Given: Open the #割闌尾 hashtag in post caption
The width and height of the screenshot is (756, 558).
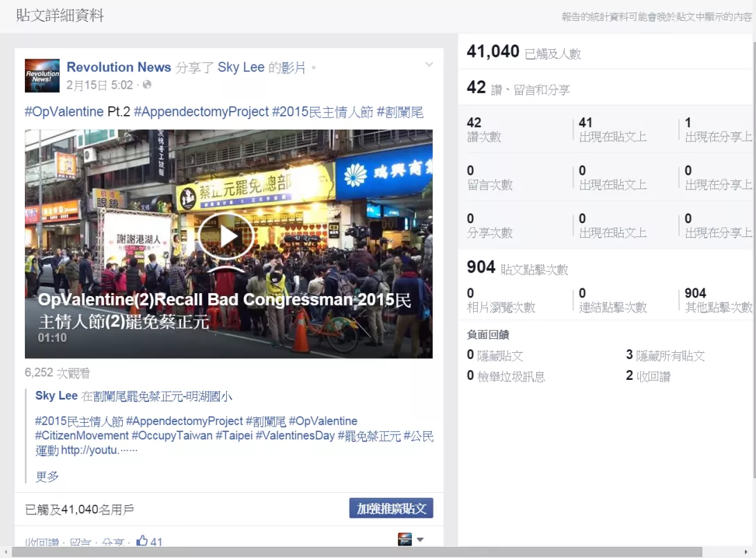Looking at the screenshot, I should [400, 112].
